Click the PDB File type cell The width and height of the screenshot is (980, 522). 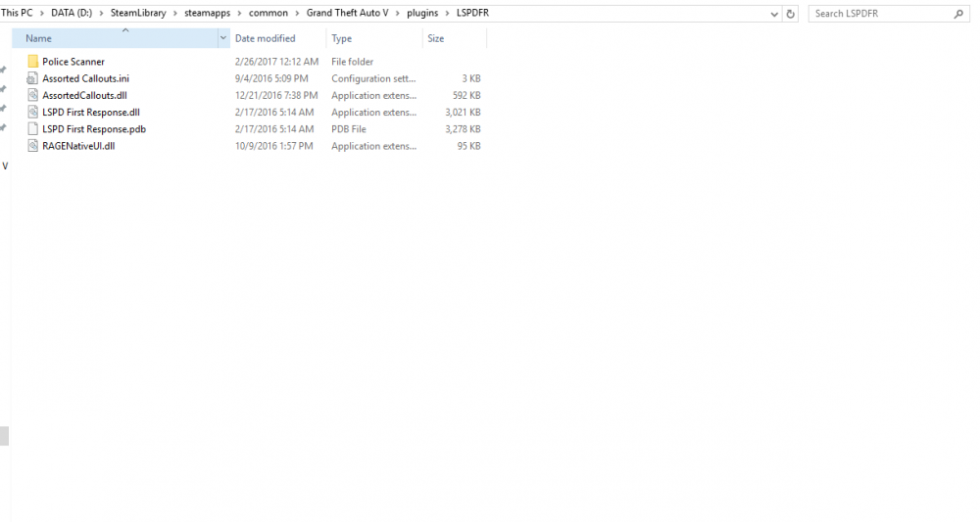(x=349, y=128)
